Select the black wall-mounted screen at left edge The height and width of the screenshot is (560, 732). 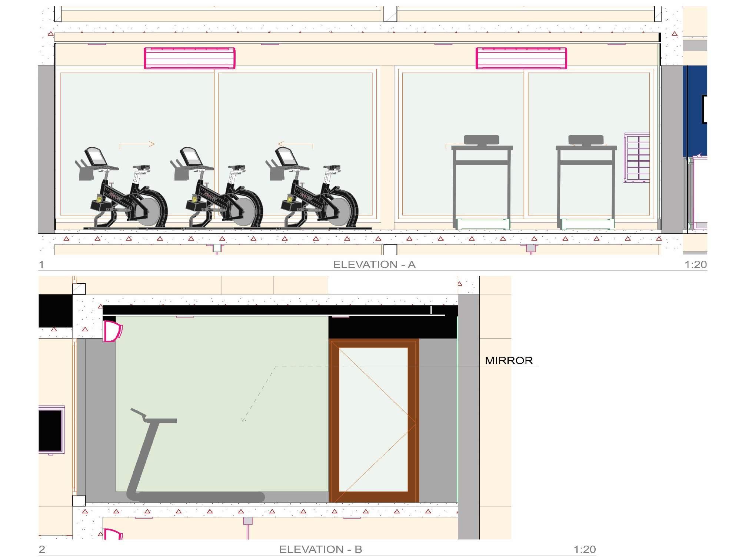51,430
